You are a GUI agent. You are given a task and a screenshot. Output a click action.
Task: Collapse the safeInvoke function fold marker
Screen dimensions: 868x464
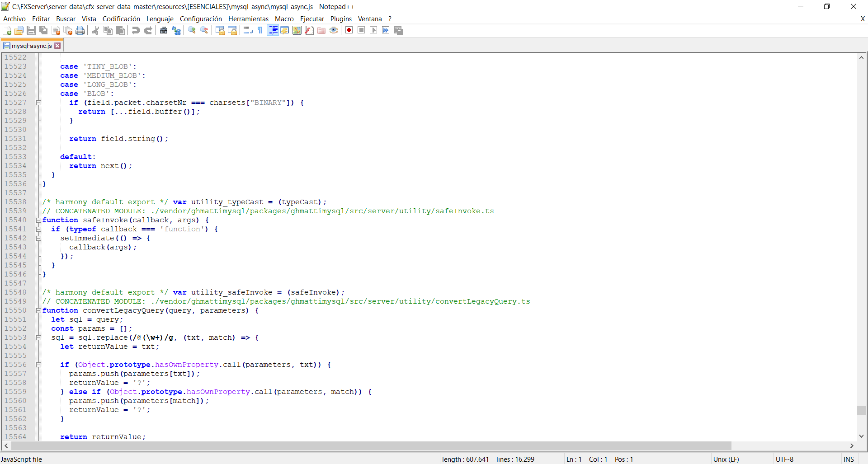tap(39, 220)
